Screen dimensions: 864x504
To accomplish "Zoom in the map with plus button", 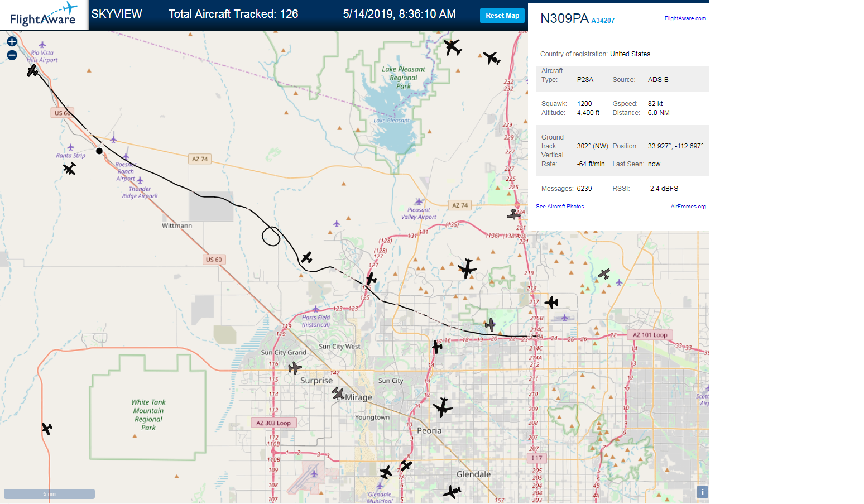I will [12, 41].
